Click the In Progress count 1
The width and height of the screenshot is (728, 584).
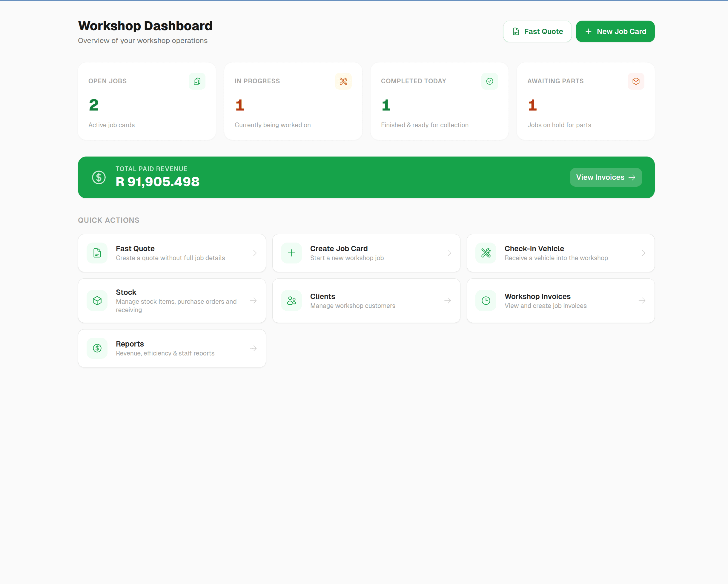(x=240, y=105)
